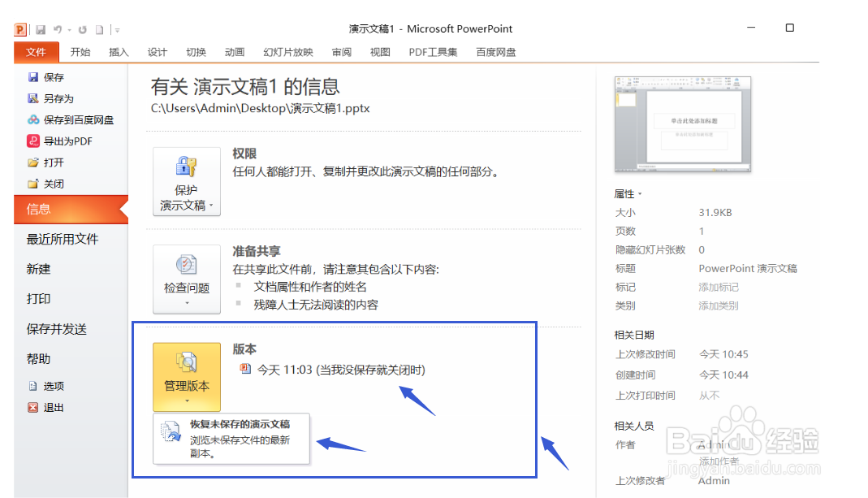Viewport: 868px width, 498px height.
Task: Open the Undo history dropdown arrow
Action: 69,31
